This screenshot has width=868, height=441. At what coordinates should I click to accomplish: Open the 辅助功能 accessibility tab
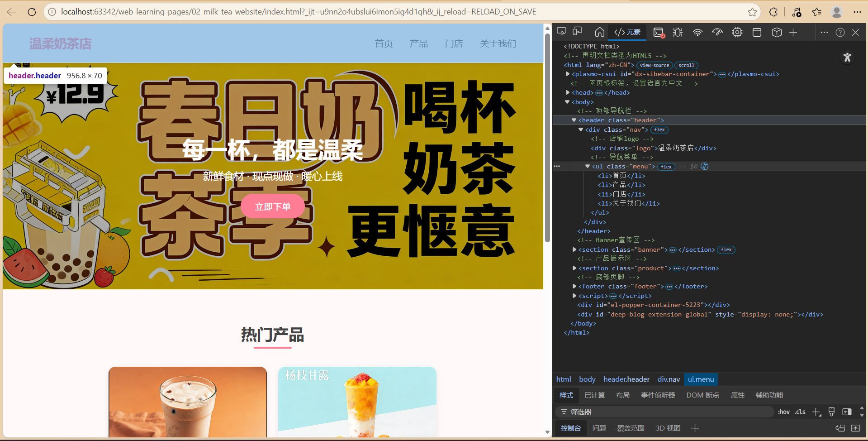(x=769, y=395)
